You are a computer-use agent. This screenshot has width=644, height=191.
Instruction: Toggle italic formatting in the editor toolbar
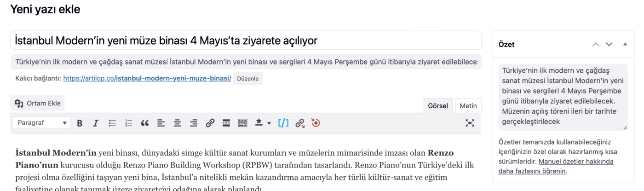click(96, 123)
